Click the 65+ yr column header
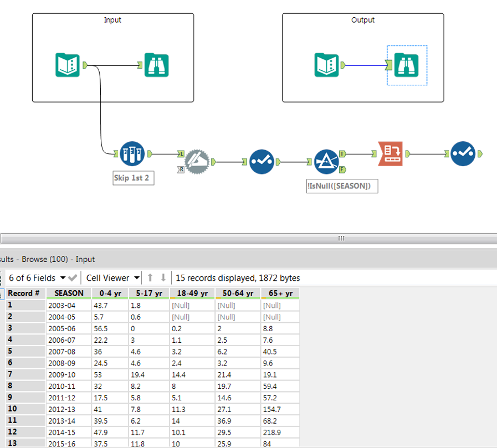Screen dimensions: 497x448 280,293
